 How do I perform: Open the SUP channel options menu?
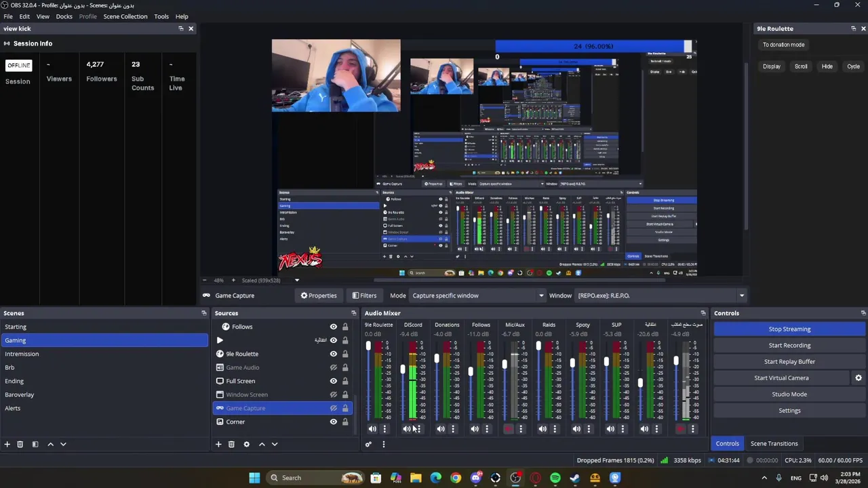tap(623, 428)
